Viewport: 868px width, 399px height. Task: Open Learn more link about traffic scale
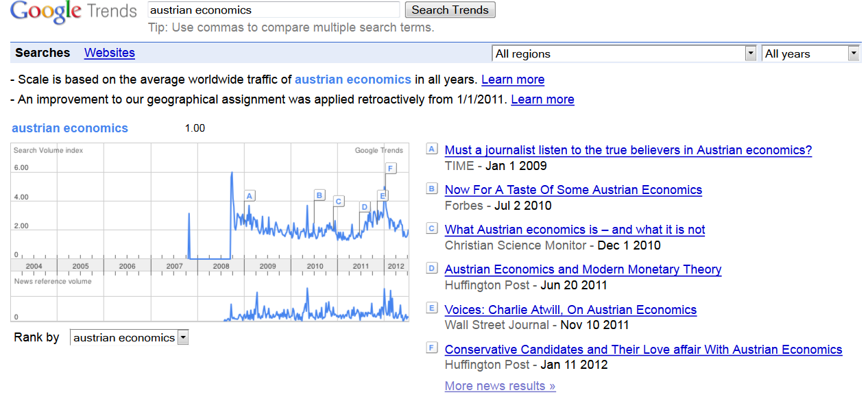click(x=513, y=80)
